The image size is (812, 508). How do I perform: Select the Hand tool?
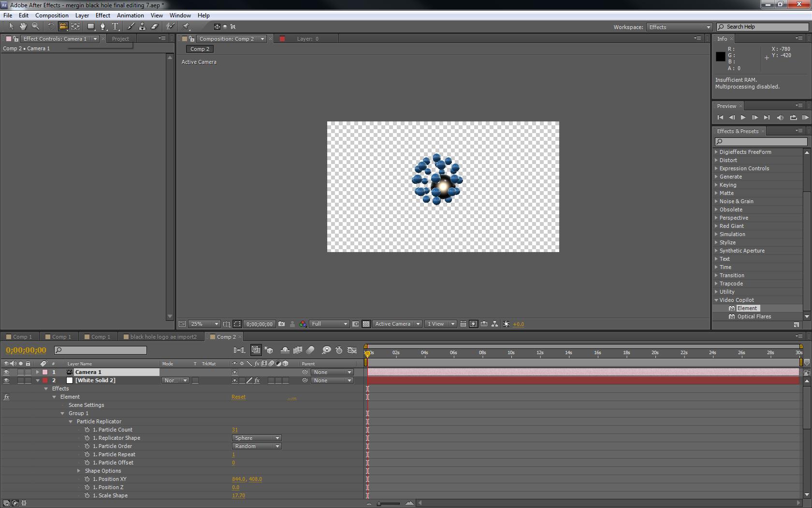pyautogui.click(x=23, y=27)
